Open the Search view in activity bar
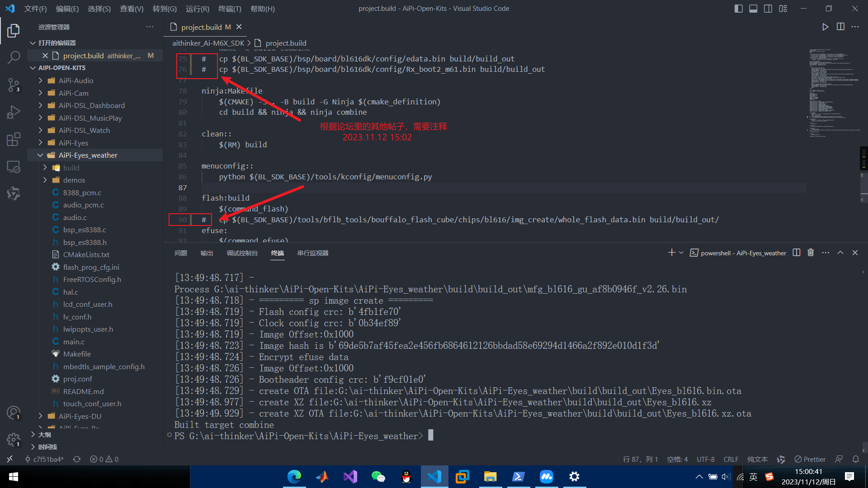This screenshot has height=488, width=868. (14, 57)
